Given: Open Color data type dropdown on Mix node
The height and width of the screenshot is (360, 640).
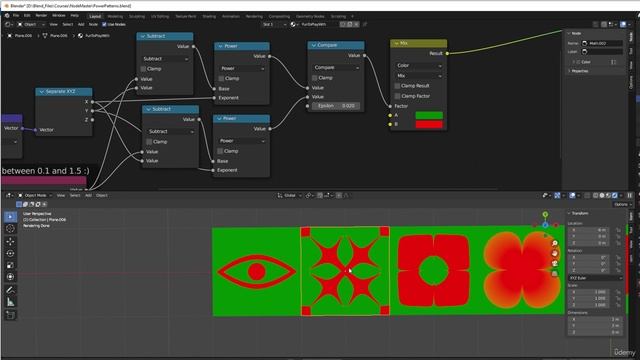Looking at the screenshot, I should pyautogui.click(x=418, y=65).
